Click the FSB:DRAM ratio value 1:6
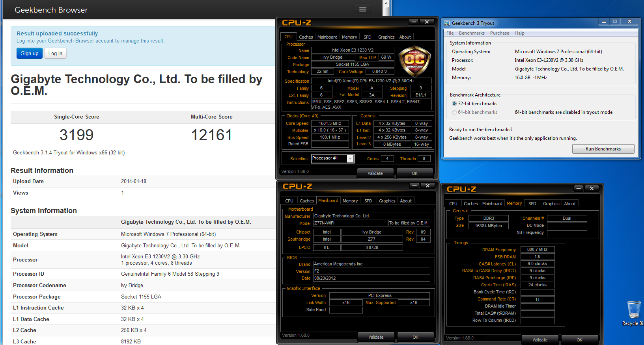 point(538,256)
